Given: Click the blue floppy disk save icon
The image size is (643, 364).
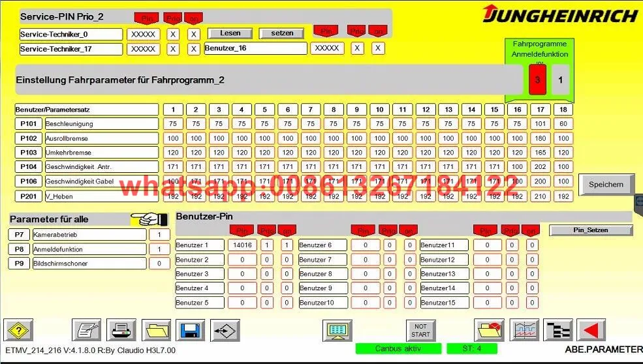Looking at the screenshot, I should [x=190, y=330].
